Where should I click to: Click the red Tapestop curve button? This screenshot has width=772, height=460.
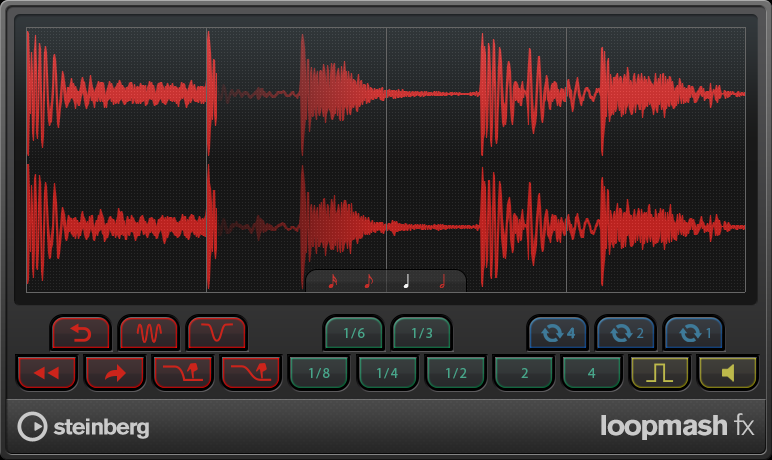tap(217, 333)
